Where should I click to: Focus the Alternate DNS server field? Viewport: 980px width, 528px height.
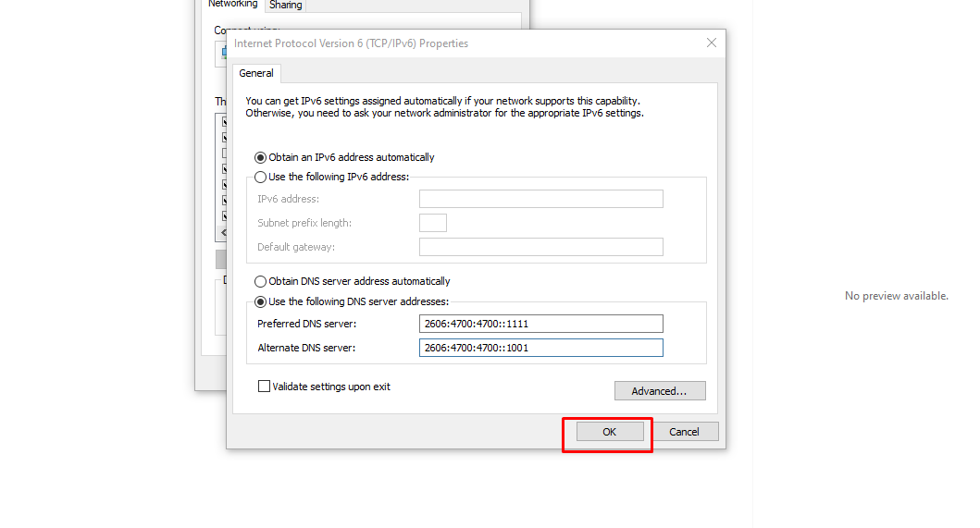tap(540, 348)
